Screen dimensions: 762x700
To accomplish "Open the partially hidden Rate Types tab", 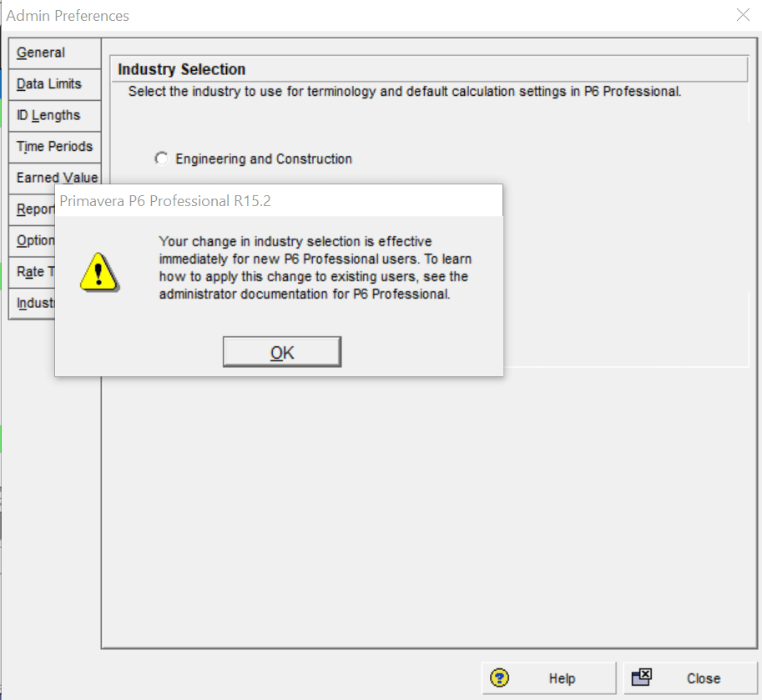I will (32, 271).
